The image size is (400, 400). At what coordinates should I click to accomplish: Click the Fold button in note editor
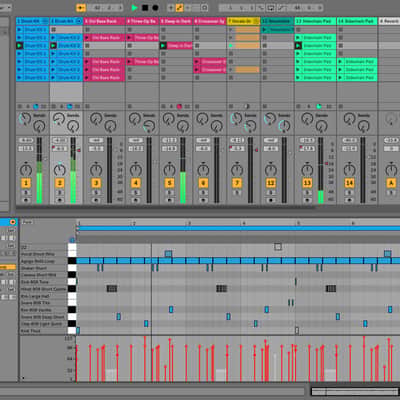click(27, 222)
